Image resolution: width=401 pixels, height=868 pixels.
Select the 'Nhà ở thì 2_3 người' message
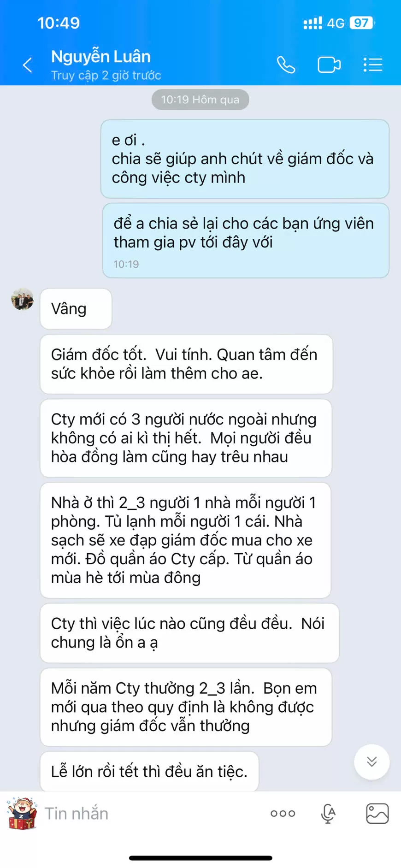[185, 540]
